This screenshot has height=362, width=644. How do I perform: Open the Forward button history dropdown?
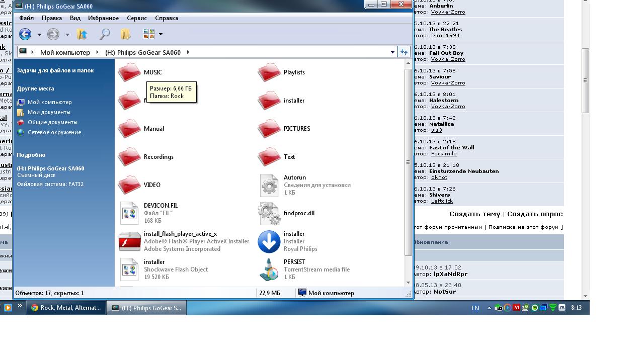pos(67,34)
